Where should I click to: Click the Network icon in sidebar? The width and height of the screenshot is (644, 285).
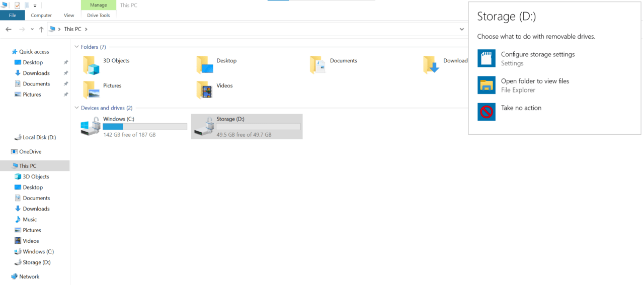pyautogui.click(x=15, y=276)
